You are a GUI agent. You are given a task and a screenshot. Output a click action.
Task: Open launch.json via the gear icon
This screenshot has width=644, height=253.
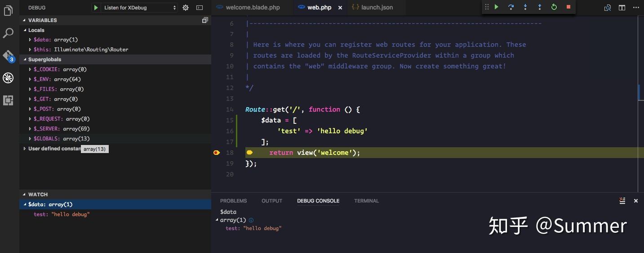tap(186, 8)
